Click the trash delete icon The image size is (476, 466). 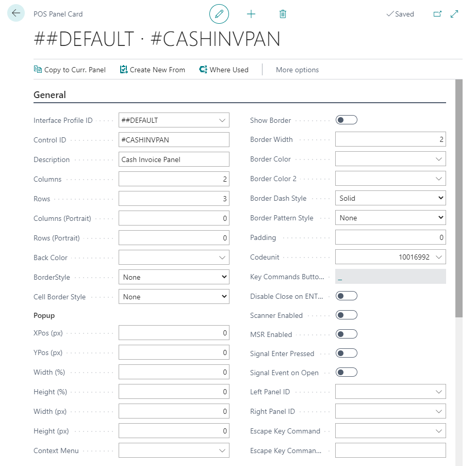(x=283, y=14)
